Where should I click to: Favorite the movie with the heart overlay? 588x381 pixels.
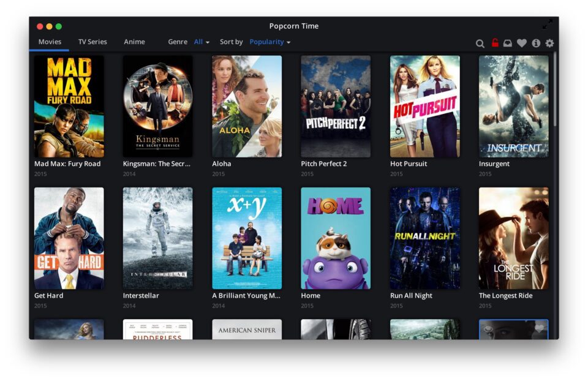[x=539, y=328]
